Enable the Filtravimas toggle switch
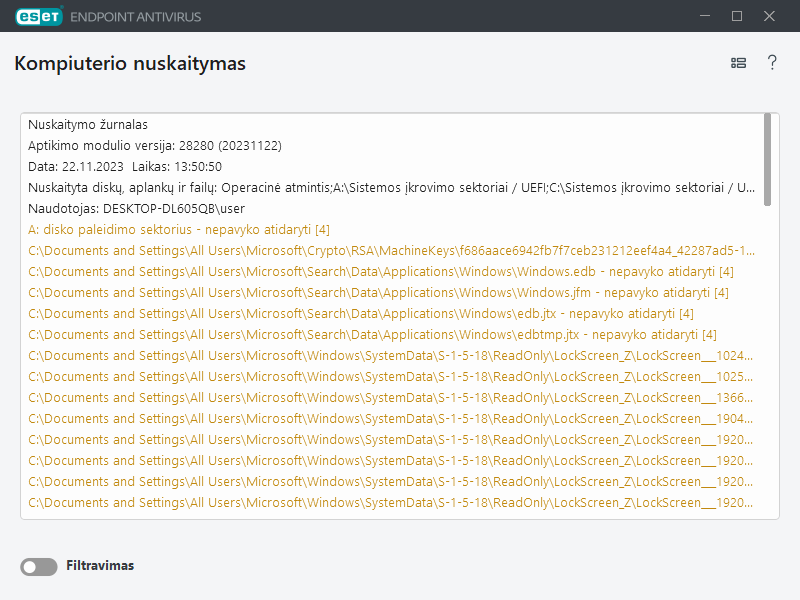This screenshot has height=600, width=800. coord(39,566)
